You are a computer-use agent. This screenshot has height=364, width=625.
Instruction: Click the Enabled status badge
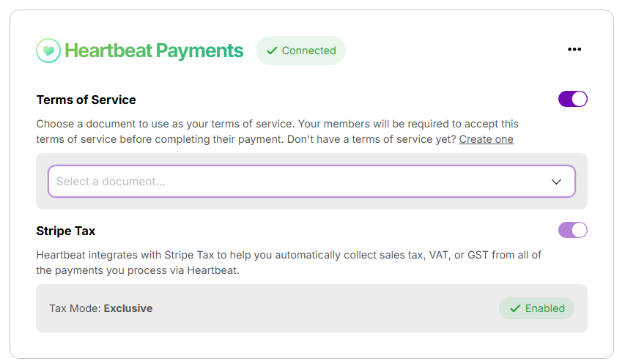[536, 308]
